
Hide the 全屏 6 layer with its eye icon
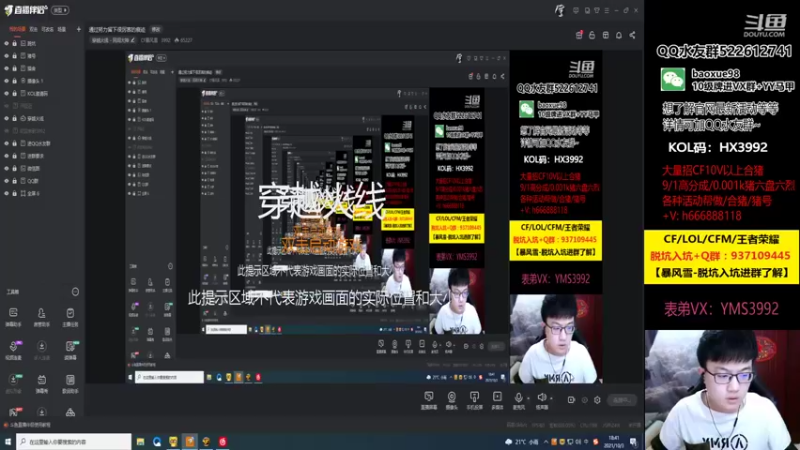[6, 193]
